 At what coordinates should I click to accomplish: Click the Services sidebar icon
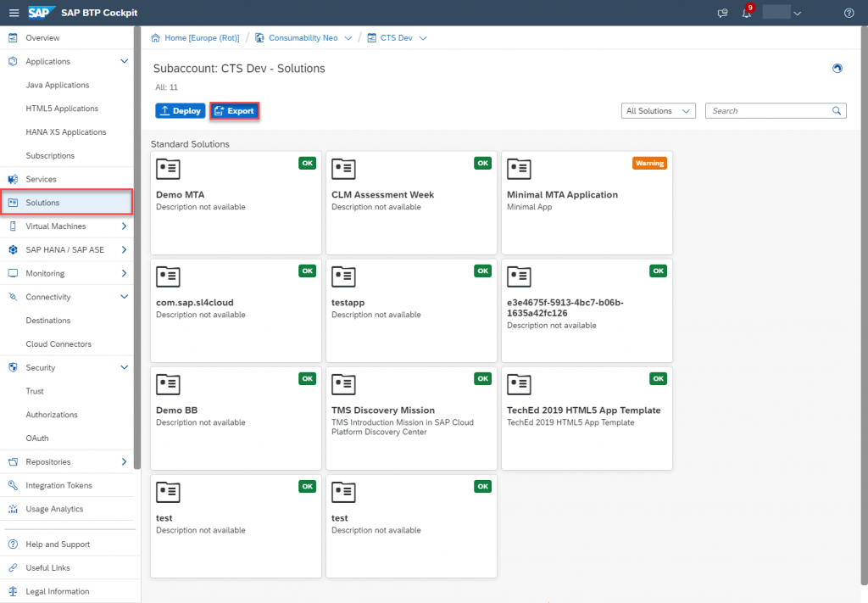click(13, 180)
